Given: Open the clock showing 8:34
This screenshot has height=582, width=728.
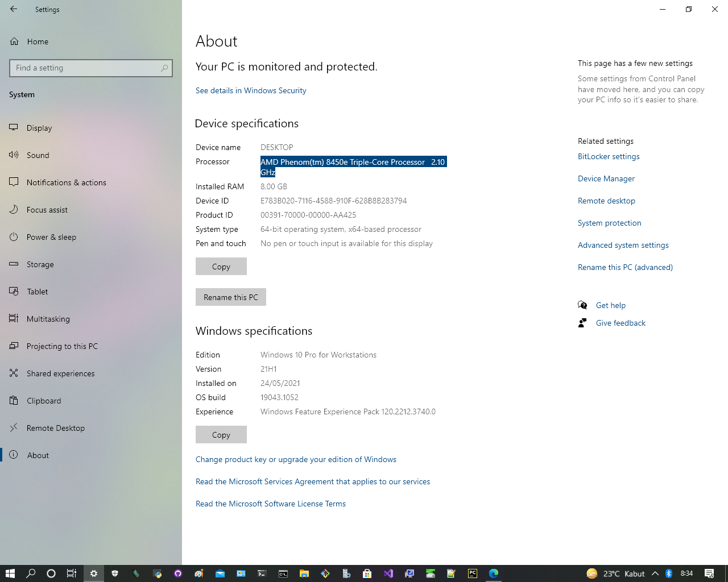Looking at the screenshot, I should 687,573.
